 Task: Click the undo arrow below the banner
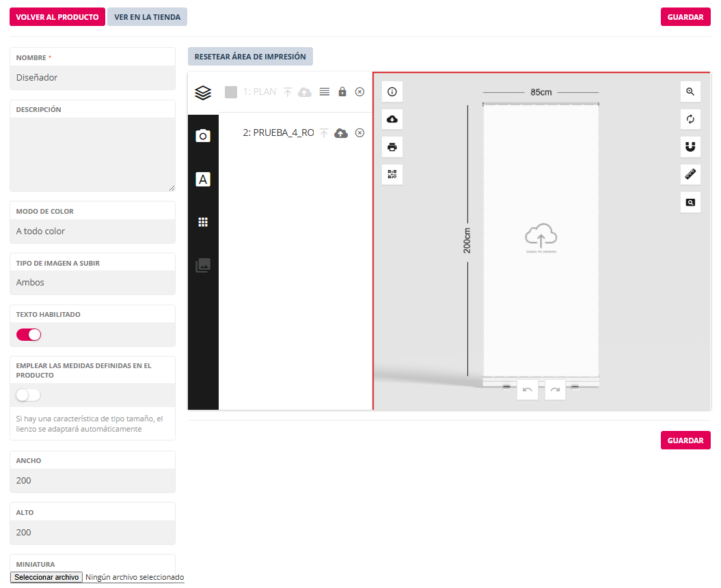(x=527, y=390)
